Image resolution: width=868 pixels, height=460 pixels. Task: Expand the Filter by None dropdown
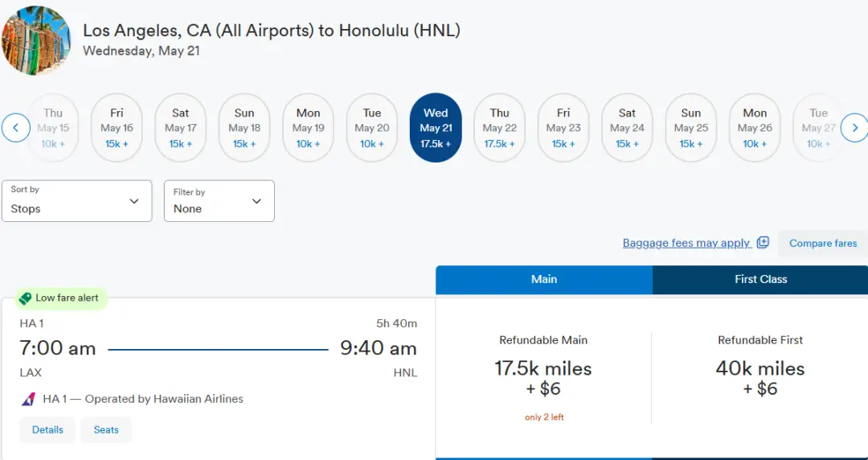(x=219, y=201)
